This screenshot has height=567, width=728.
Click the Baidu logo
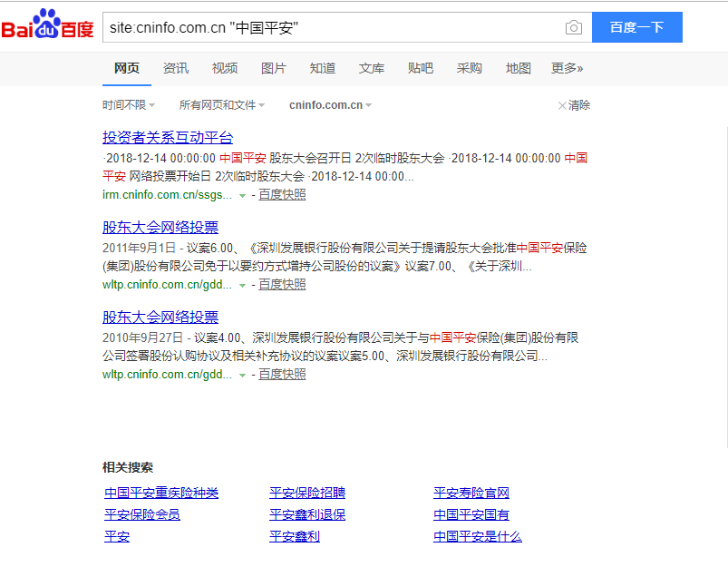point(47,24)
